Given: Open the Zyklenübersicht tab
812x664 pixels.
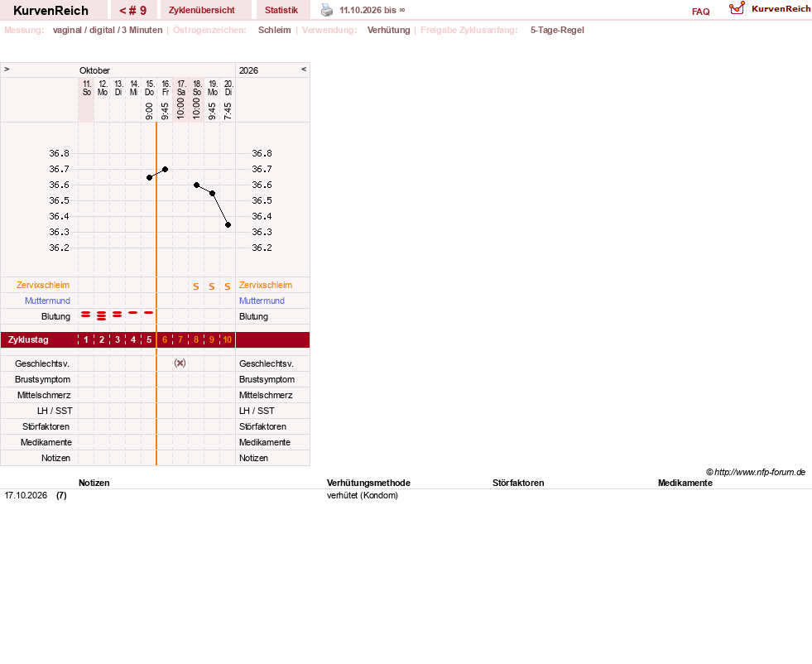Looking at the screenshot, I should coord(201,11).
